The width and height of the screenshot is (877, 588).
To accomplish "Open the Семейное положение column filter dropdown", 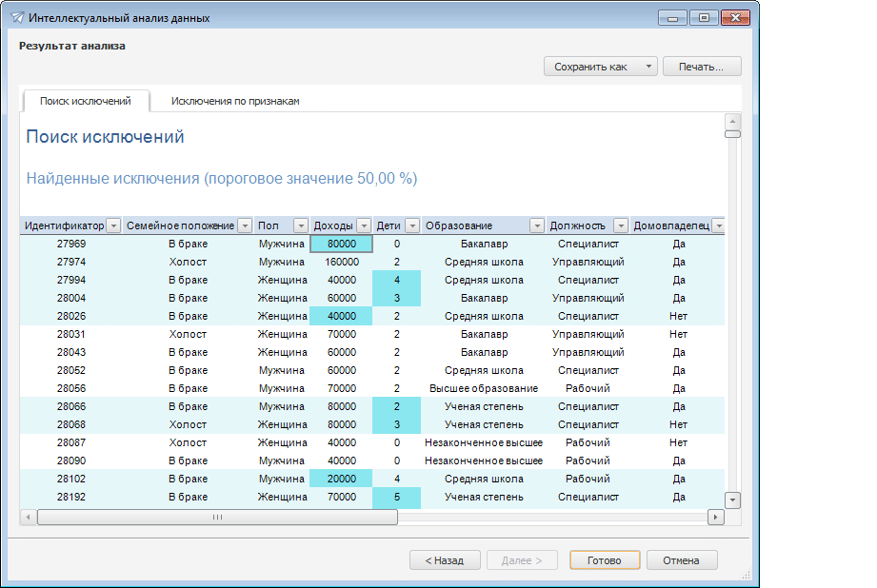I will point(244,225).
